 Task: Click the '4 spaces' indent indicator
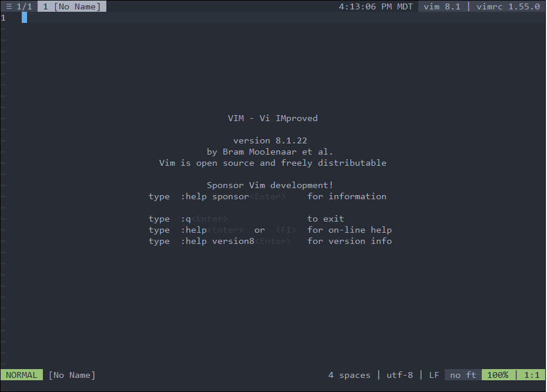click(x=349, y=375)
